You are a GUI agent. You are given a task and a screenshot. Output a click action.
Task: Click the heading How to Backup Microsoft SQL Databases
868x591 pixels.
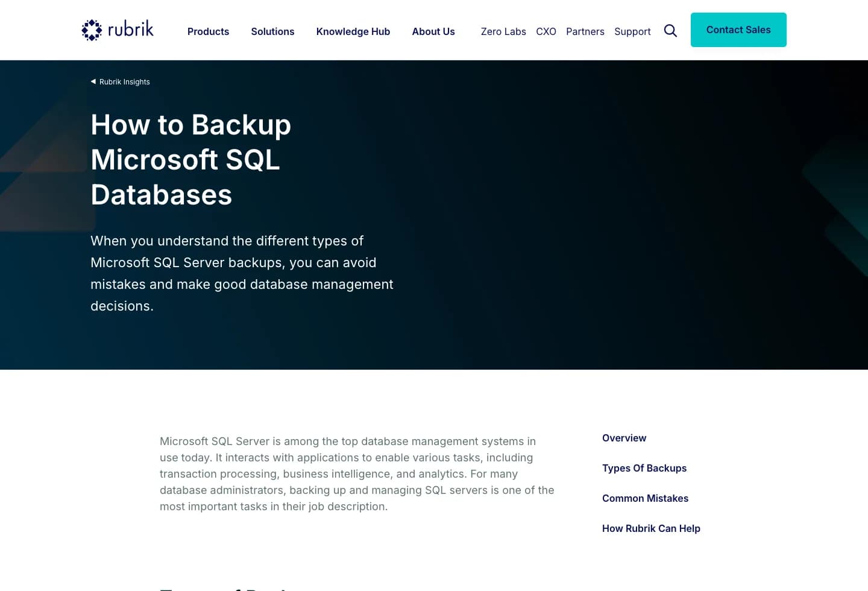191,160
